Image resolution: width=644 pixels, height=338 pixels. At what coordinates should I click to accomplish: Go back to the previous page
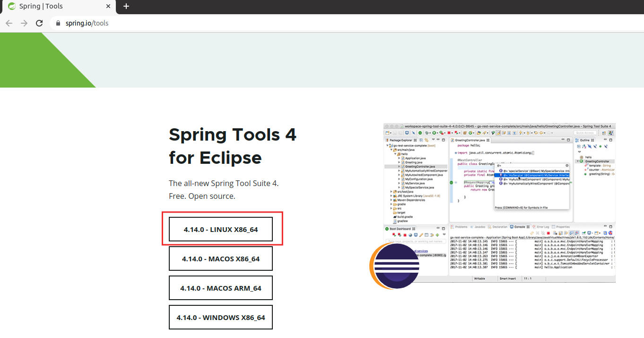tap(9, 23)
